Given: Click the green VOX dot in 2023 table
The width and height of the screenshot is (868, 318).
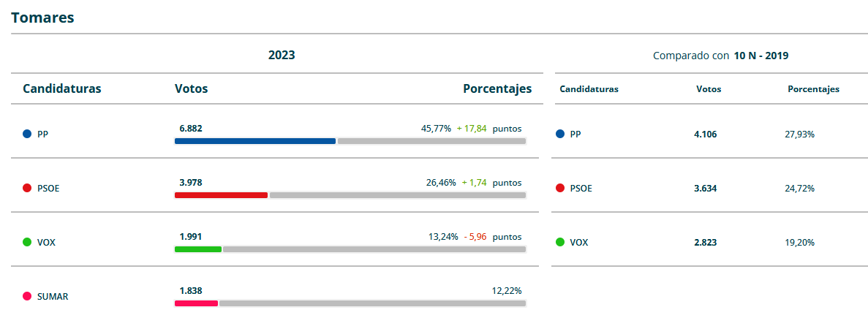Looking at the screenshot, I should pyautogui.click(x=27, y=243).
